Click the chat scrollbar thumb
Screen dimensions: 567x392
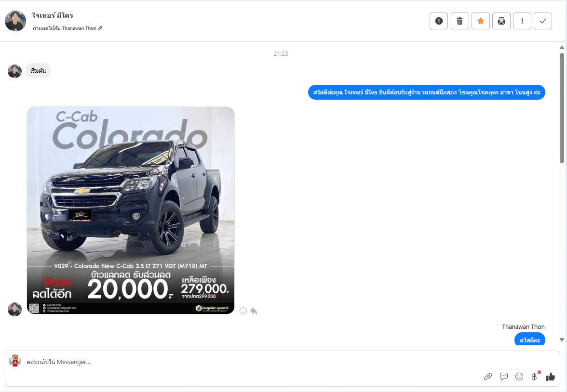(562, 108)
